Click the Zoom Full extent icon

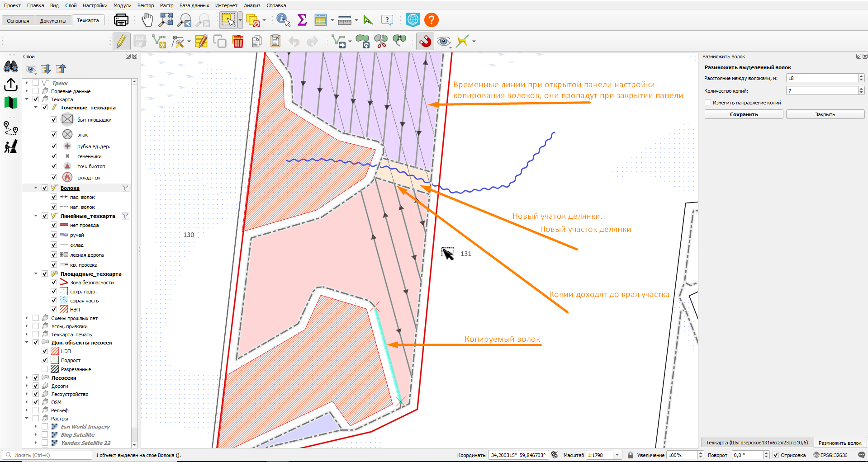tap(166, 19)
